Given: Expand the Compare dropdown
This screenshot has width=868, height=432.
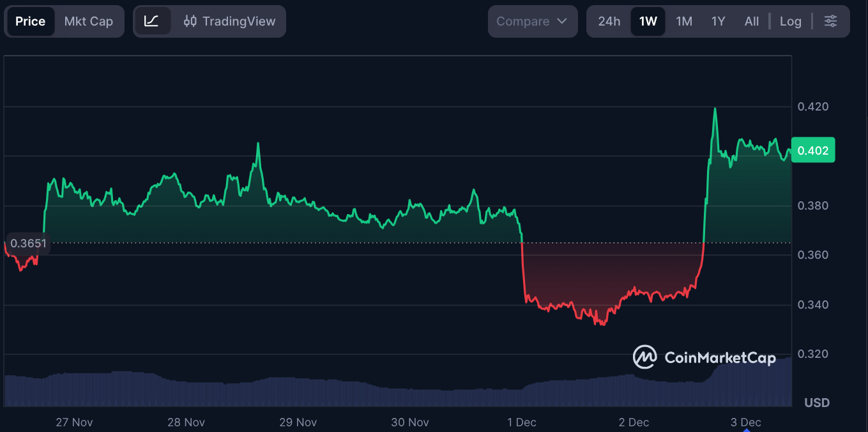Looking at the screenshot, I should click(532, 21).
